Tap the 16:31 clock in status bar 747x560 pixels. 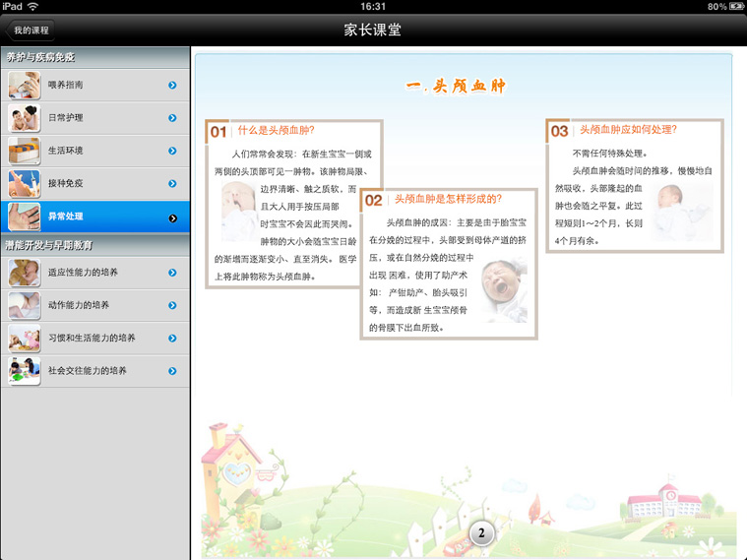tap(373, 7)
